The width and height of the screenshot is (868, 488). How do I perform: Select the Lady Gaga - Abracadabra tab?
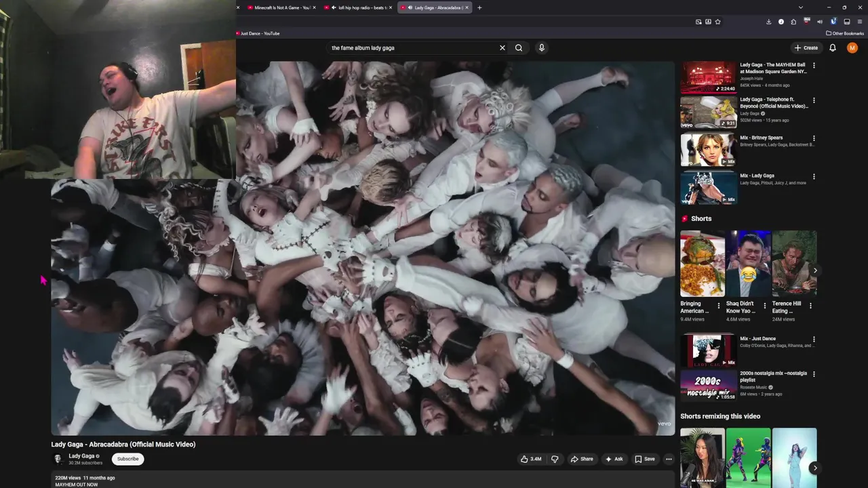pyautogui.click(x=433, y=7)
